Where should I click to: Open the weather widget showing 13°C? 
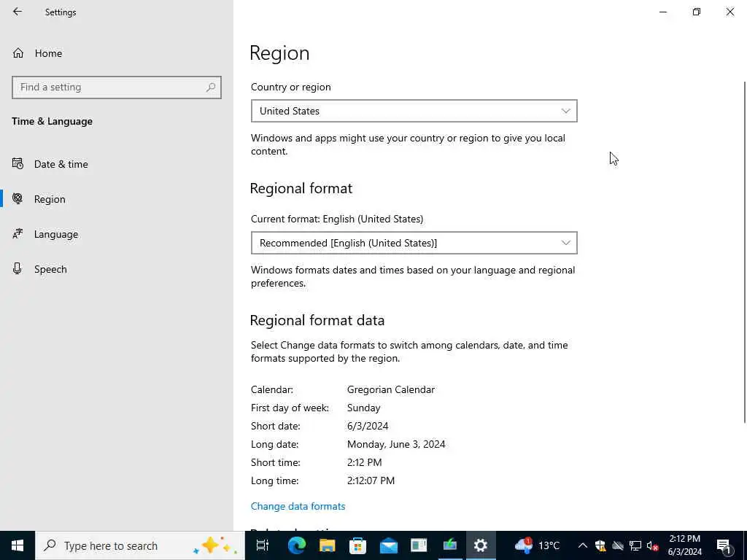click(x=537, y=545)
